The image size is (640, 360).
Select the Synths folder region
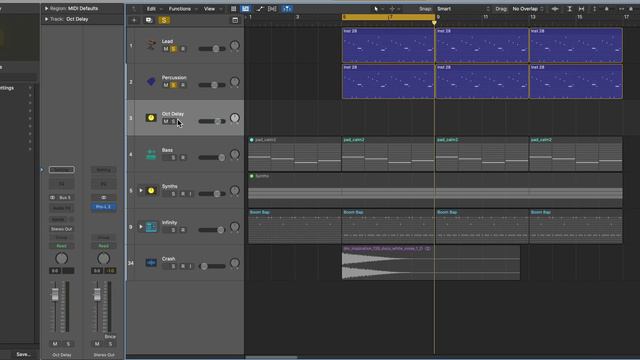(435, 190)
